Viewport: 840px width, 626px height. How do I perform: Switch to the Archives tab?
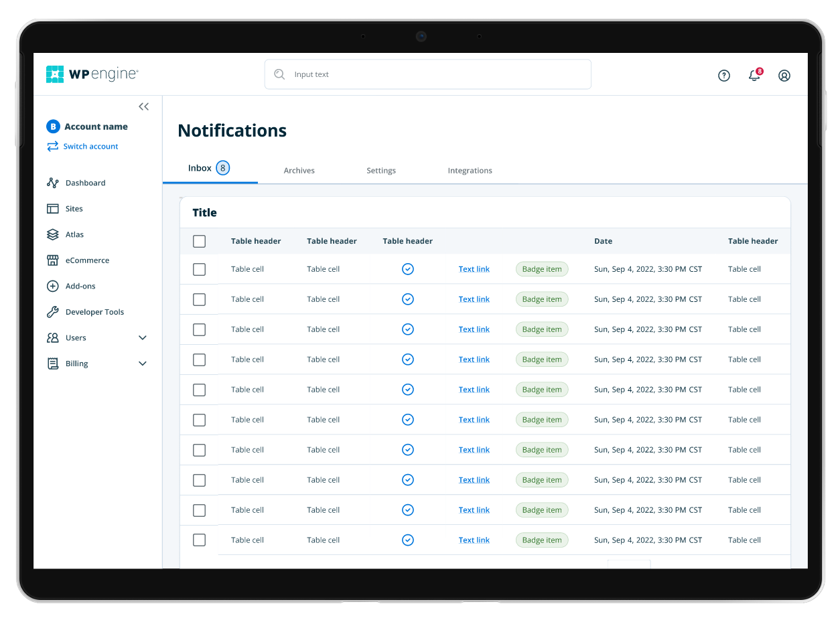coord(299,171)
